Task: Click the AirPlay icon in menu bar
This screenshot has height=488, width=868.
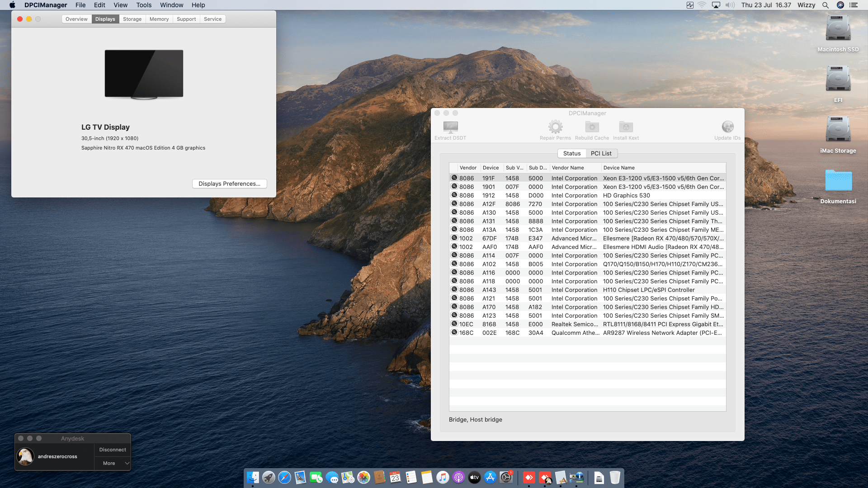Action: pyautogui.click(x=716, y=5)
